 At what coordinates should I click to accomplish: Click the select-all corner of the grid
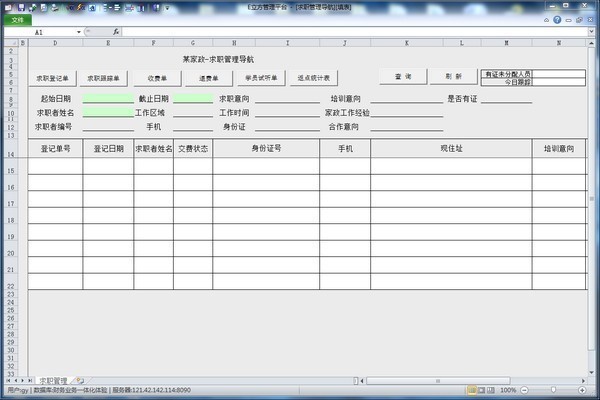pyautogui.click(x=10, y=44)
